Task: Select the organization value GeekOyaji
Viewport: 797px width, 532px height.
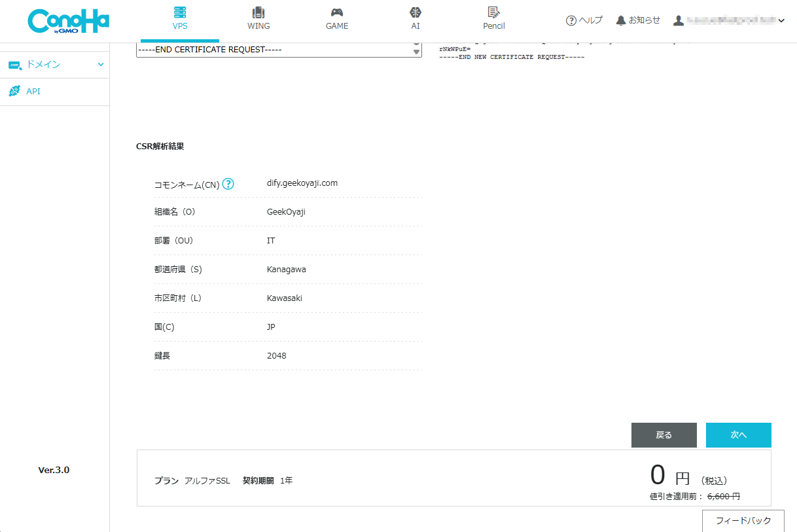Action: pos(286,212)
